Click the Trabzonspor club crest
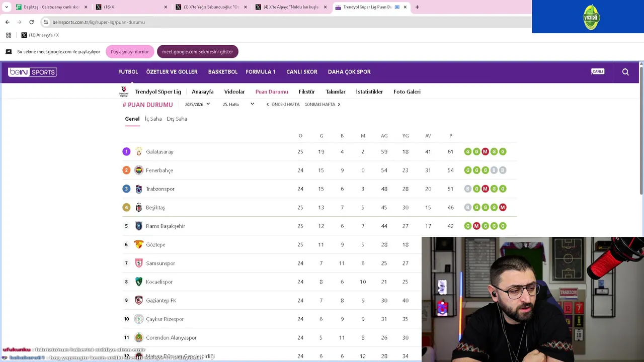The width and height of the screenshot is (644, 362). (139, 189)
